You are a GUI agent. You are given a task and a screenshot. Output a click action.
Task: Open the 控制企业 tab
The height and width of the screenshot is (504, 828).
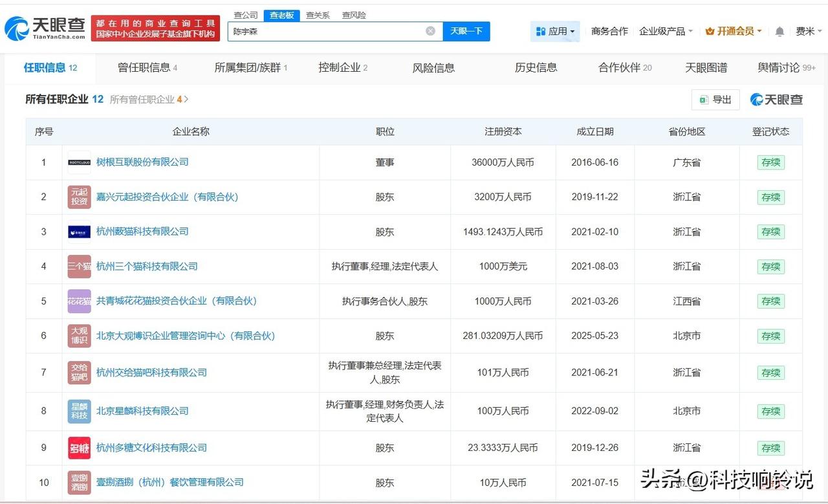click(343, 68)
